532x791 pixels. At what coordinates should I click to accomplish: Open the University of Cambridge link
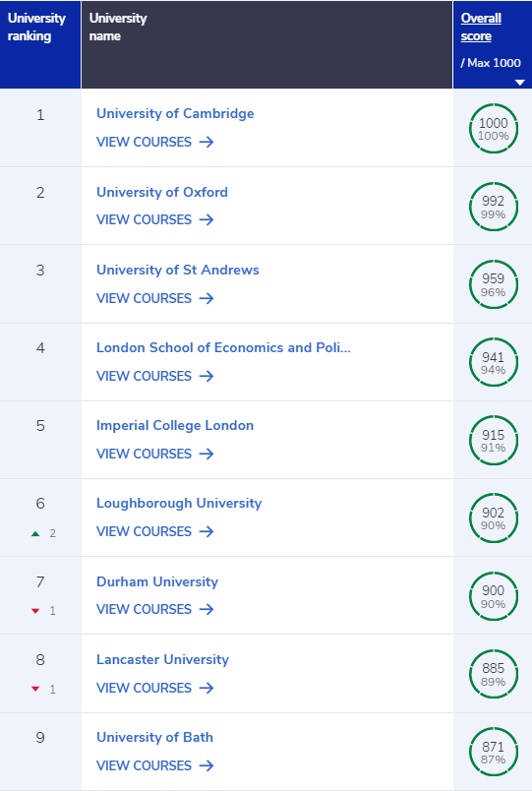(175, 113)
